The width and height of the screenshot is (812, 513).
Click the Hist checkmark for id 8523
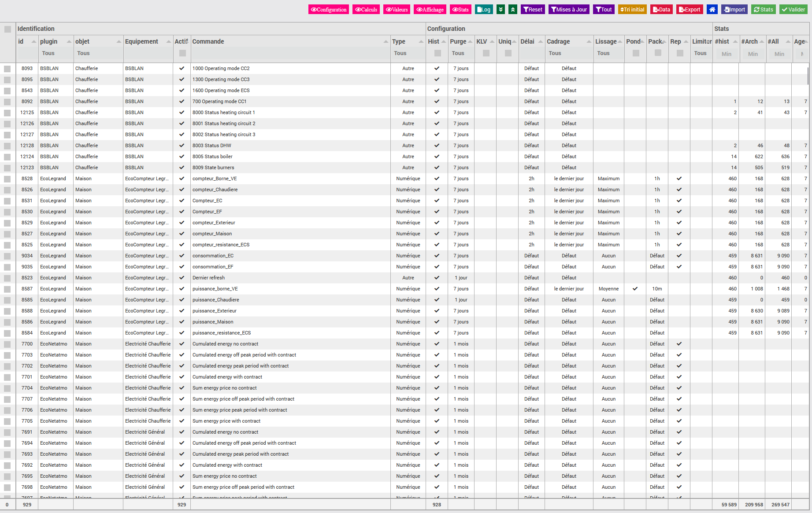[437, 278]
